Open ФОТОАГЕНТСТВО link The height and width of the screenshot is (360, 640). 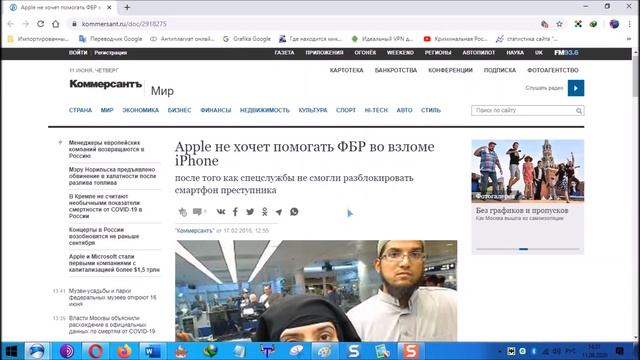(553, 70)
